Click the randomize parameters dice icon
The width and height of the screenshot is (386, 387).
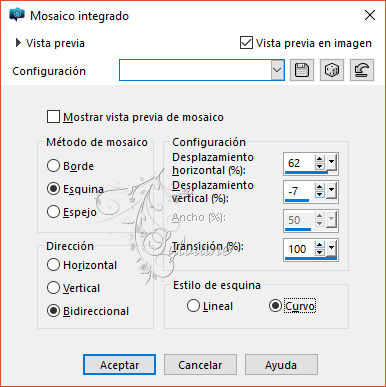(332, 70)
